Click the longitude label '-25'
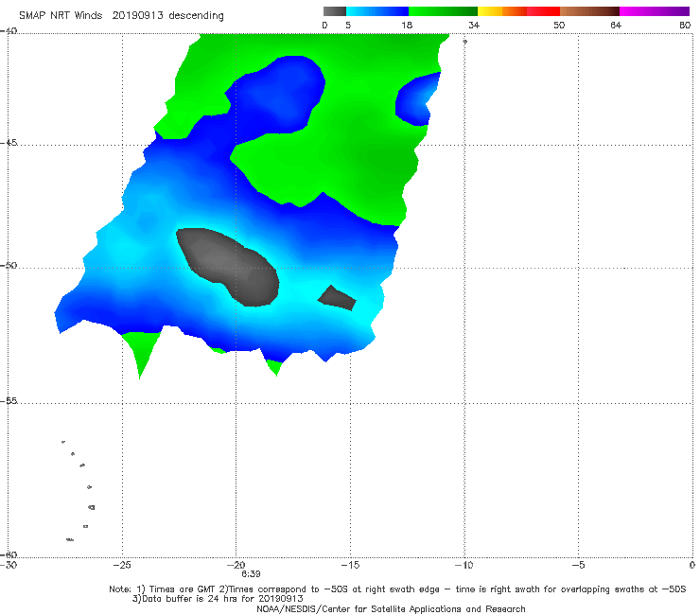Screen dimensions: 700x615 point(122,565)
